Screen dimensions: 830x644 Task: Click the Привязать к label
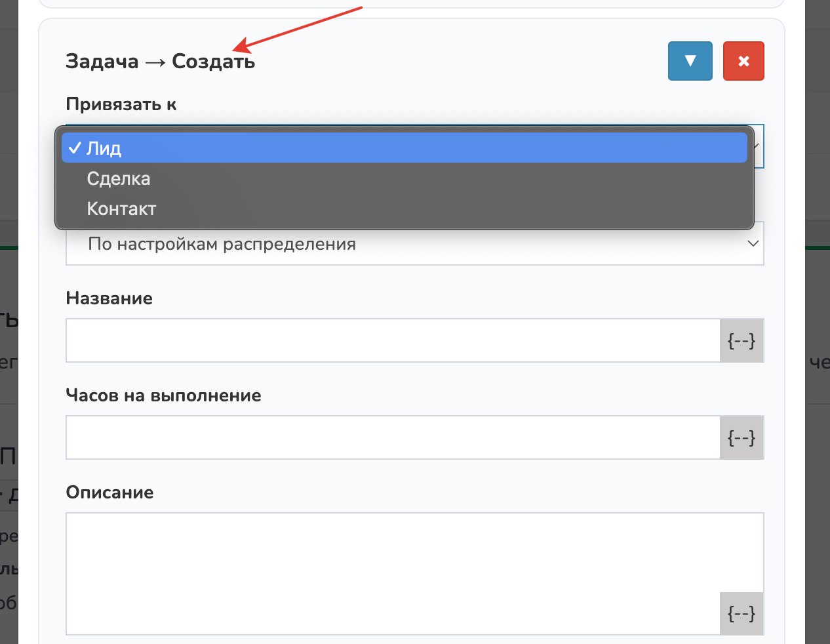click(x=121, y=104)
